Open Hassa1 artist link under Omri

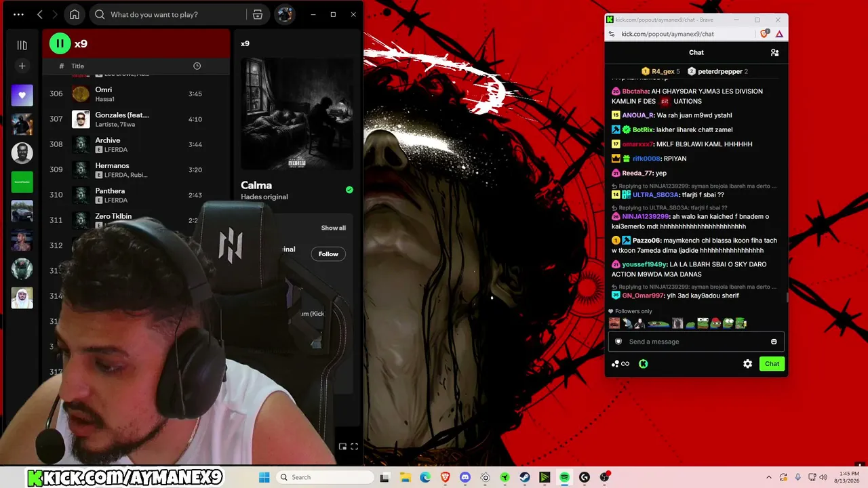point(104,99)
